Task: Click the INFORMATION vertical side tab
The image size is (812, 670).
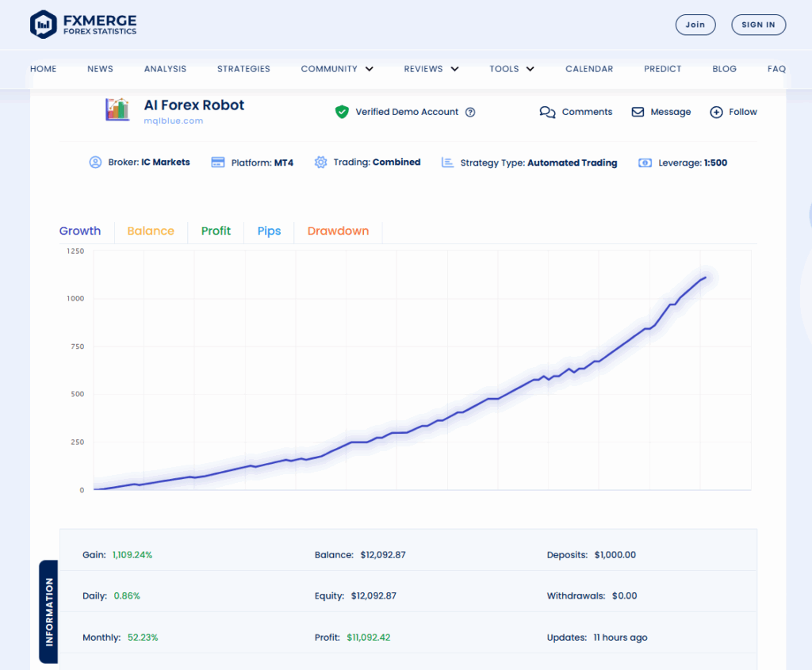Action: 48,611
